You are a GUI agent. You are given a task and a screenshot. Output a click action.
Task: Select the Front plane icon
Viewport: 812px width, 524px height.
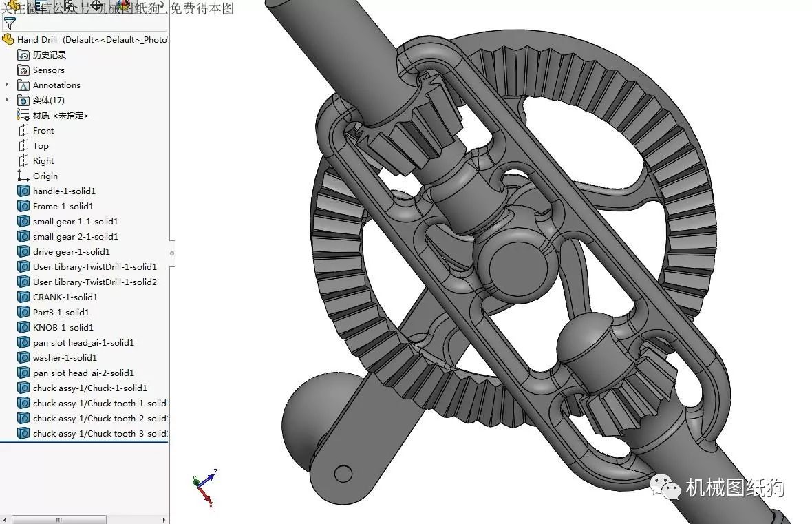(23, 130)
